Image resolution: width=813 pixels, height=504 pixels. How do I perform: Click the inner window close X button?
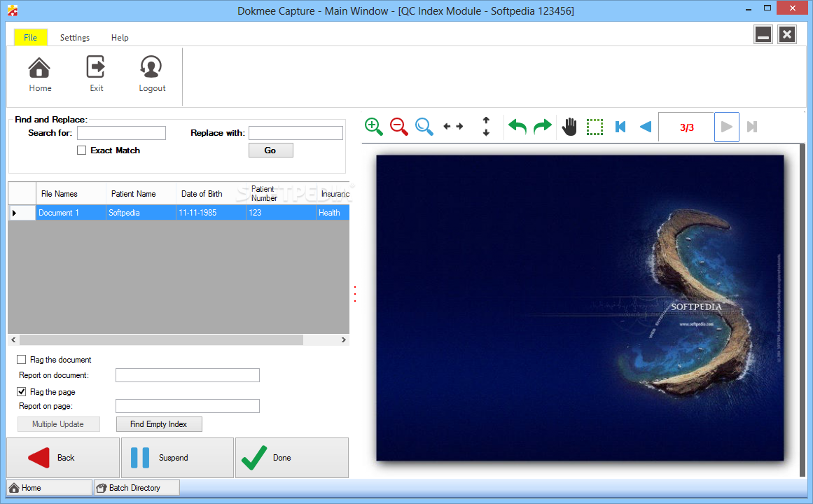[x=787, y=35]
